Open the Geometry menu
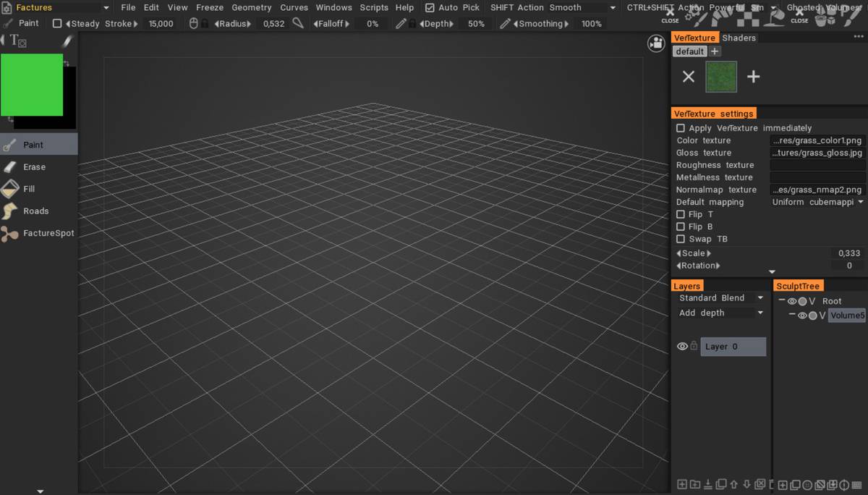Viewport: 868px width, 495px height. point(252,7)
